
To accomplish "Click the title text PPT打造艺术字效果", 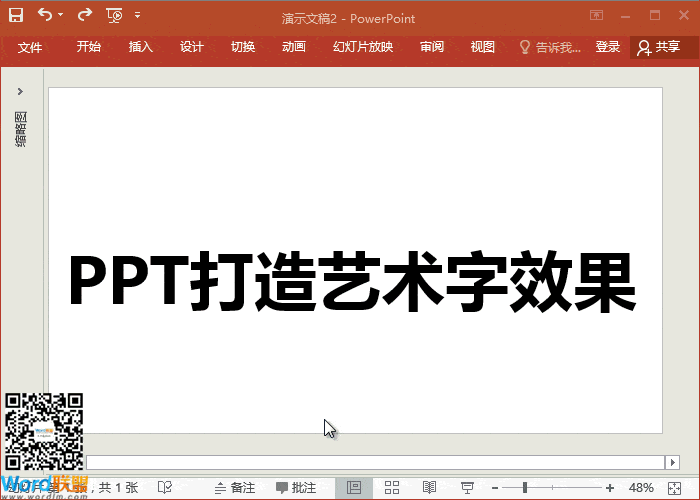I will tap(352, 282).
